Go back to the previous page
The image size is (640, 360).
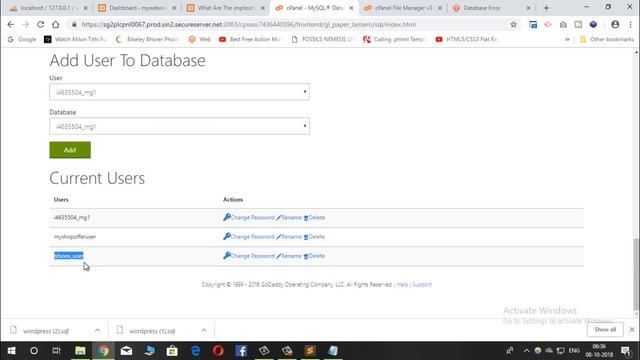(11, 24)
